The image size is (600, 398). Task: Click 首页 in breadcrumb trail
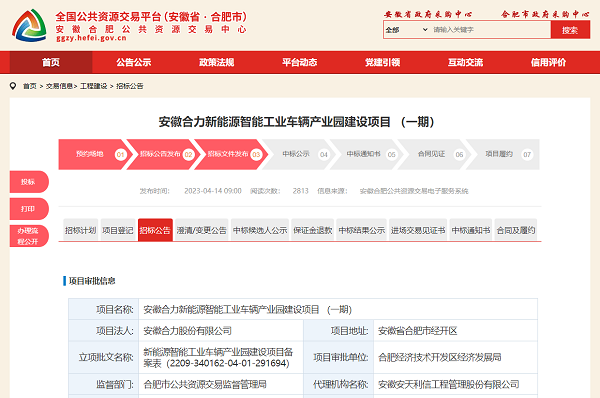(29, 86)
